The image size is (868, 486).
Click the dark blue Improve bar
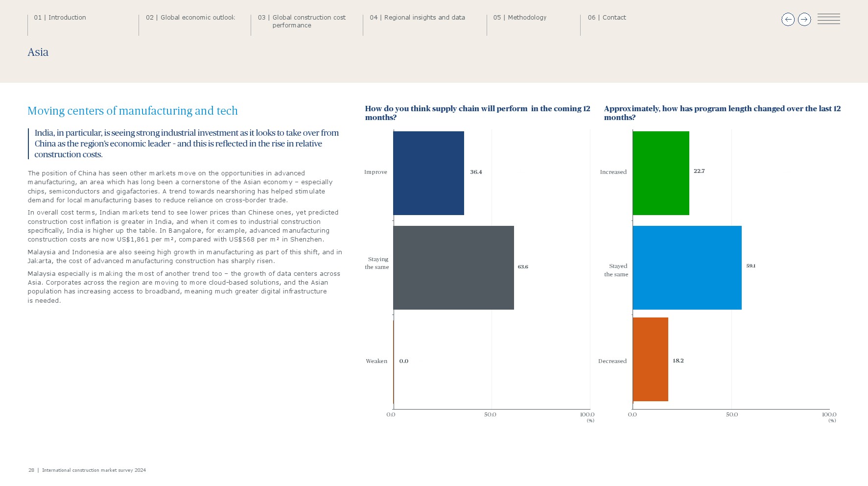428,173
